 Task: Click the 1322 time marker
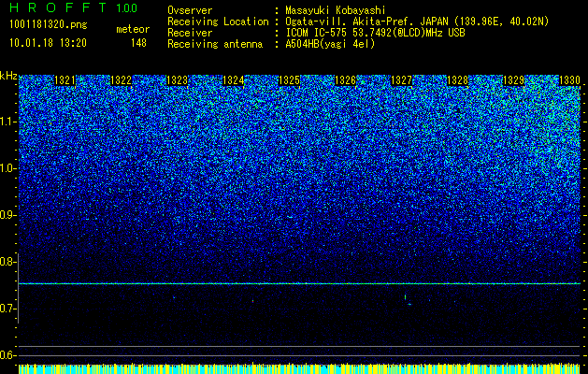[122, 80]
